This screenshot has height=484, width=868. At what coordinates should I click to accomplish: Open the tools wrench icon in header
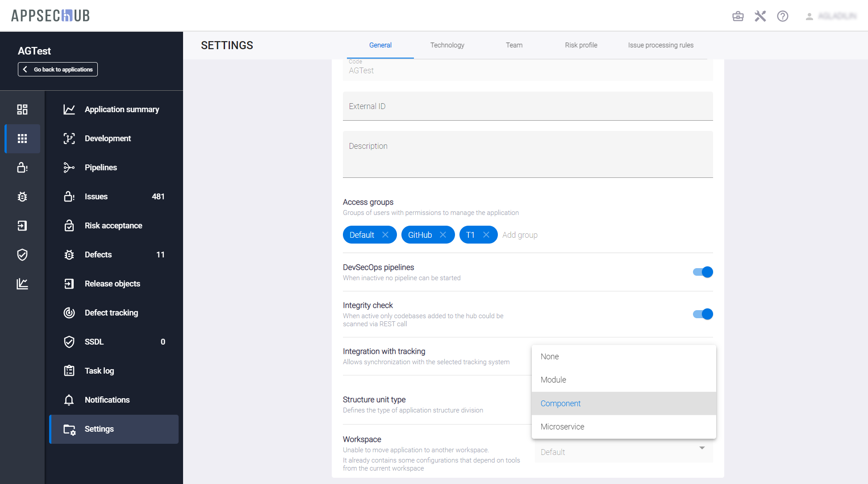tap(760, 17)
